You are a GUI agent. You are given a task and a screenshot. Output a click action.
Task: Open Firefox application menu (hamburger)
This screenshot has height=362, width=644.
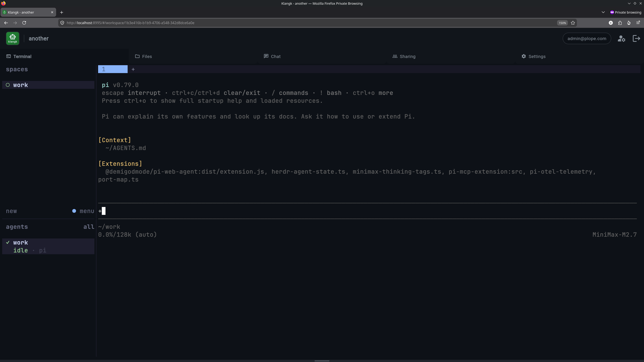pos(638,23)
